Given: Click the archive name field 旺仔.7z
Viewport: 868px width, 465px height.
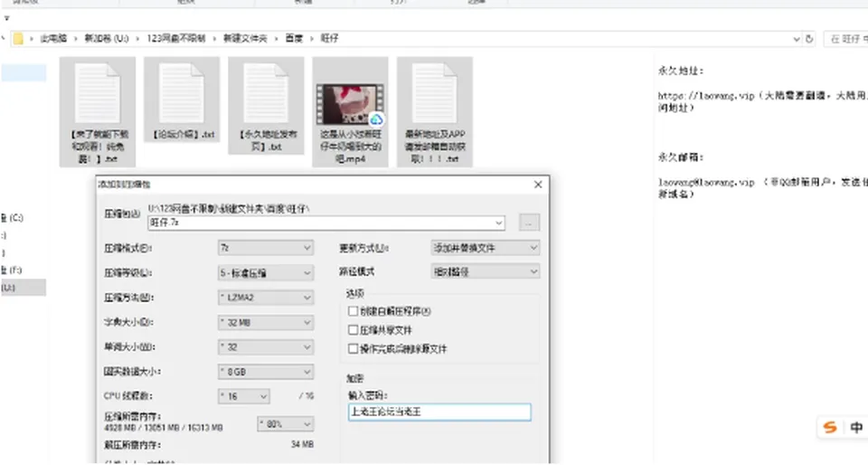Looking at the screenshot, I should tap(326, 223).
